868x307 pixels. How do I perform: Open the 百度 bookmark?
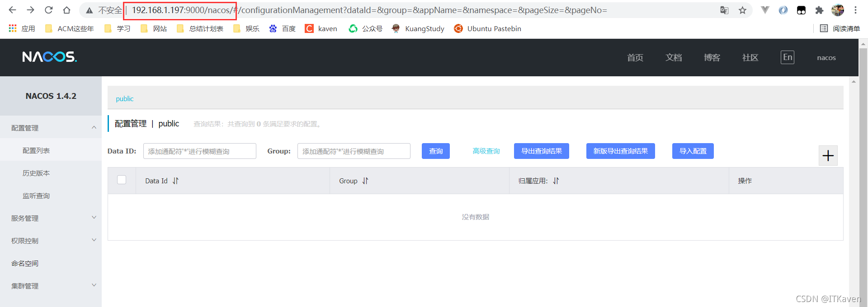tap(282, 28)
